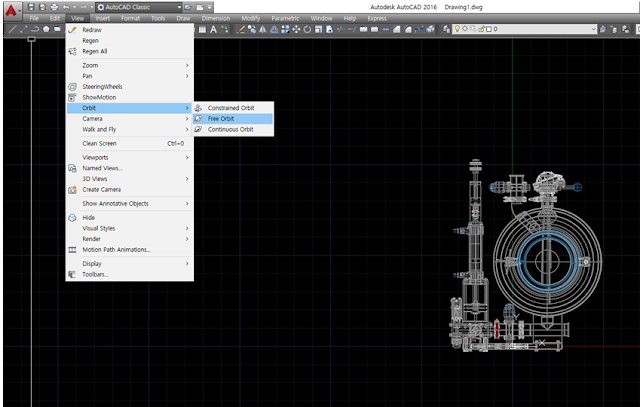The height and width of the screenshot is (407, 640).
Task: Select the Extend tool
Action: coord(351,29)
